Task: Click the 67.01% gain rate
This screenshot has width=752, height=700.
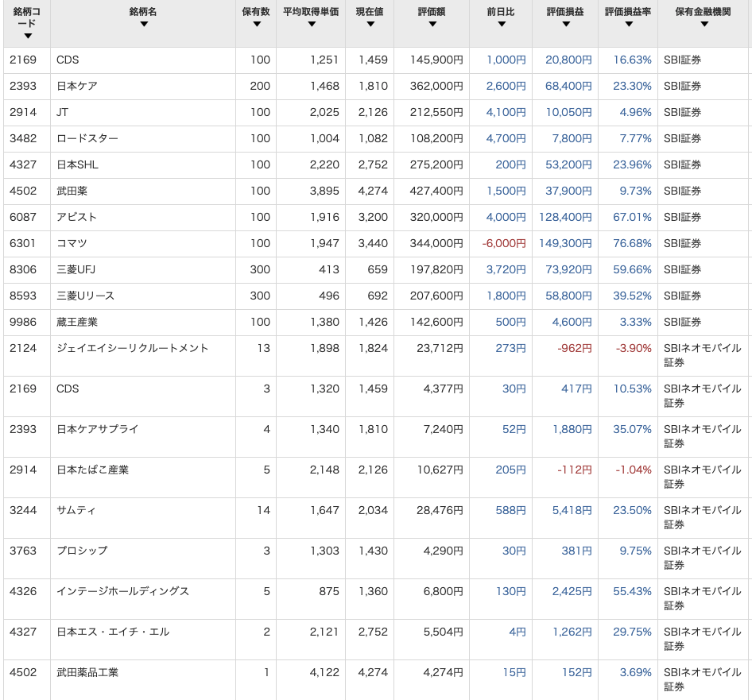Action: (632, 217)
